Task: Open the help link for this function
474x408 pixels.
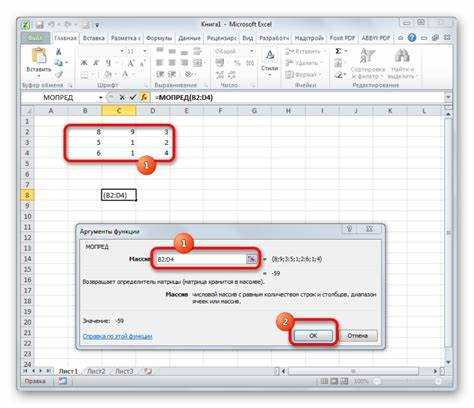Action: point(117,336)
